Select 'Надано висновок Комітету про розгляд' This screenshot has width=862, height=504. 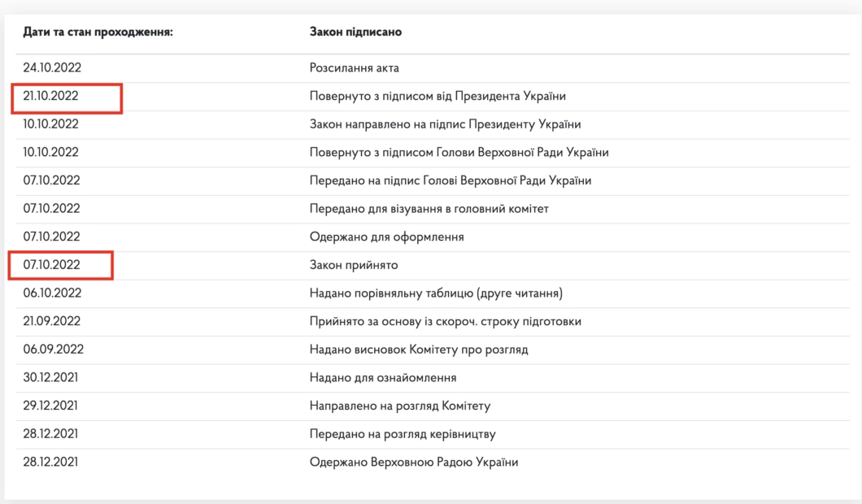tap(419, 350)
